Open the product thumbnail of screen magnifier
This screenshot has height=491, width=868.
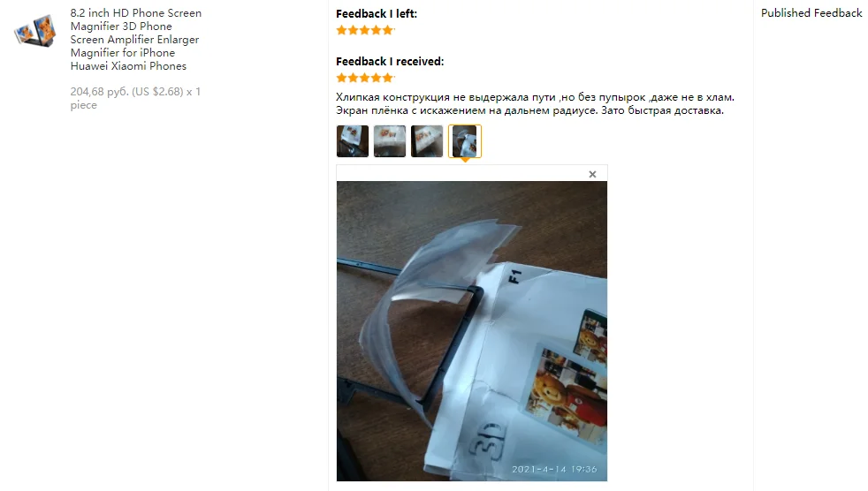tap(34, 31)
